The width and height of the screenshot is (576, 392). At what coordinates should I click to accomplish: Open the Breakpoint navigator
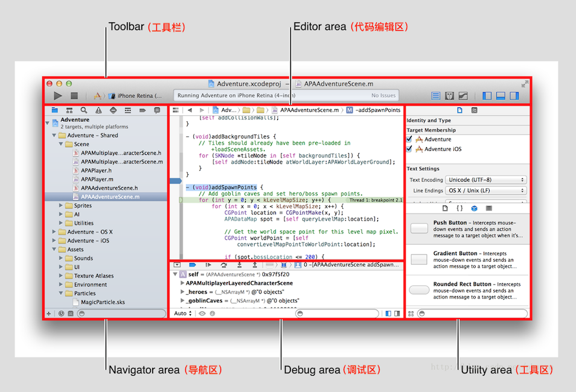(x=142, y=110)
